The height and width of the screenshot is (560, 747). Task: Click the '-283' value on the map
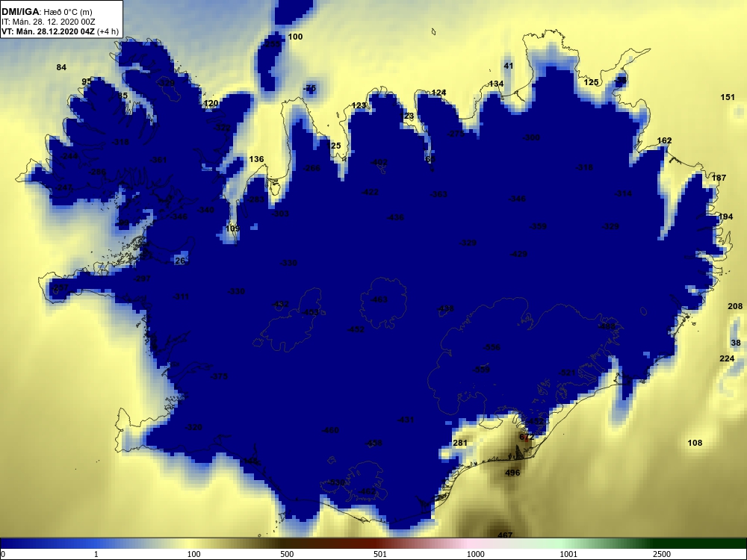pos(255,199)
